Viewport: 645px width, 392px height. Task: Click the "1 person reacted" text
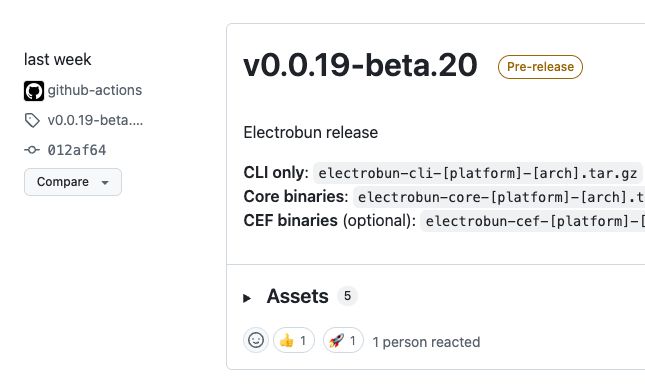click(426, 342)
